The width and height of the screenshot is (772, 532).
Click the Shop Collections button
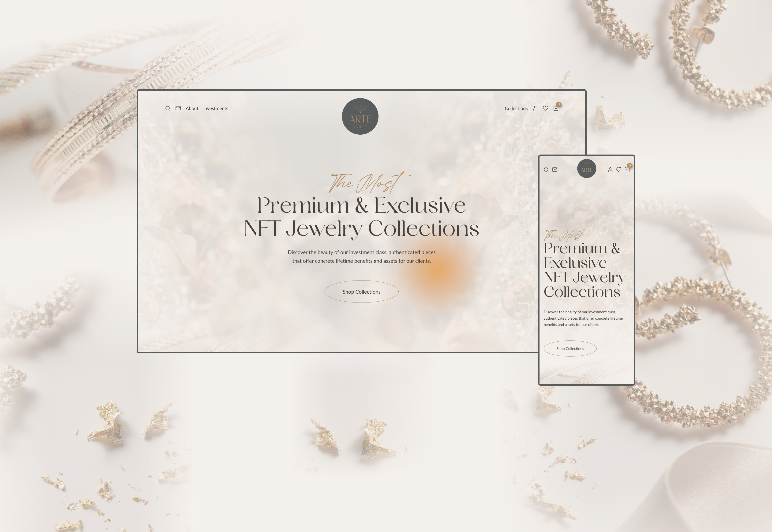pos(361,291)
